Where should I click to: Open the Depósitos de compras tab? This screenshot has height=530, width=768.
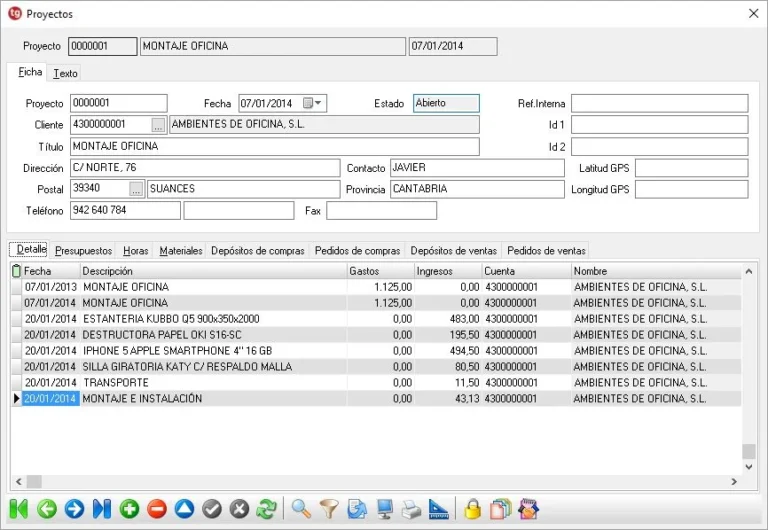(x=258, y=250)
